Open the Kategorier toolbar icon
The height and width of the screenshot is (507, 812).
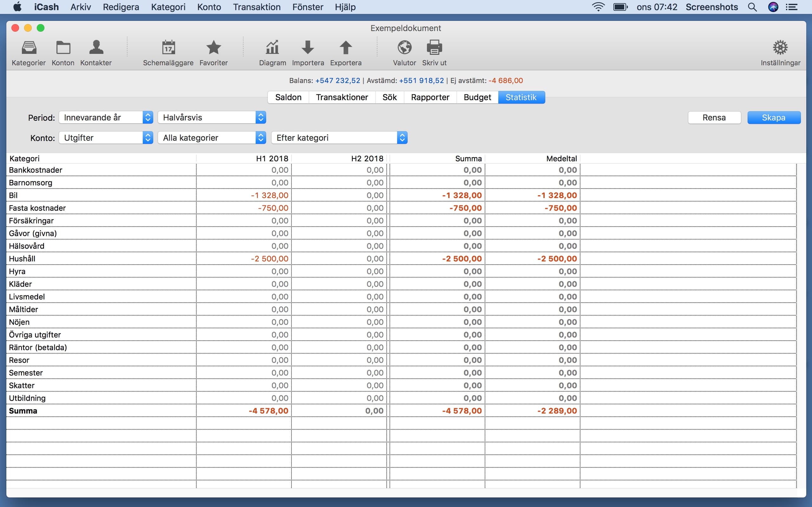29,48
